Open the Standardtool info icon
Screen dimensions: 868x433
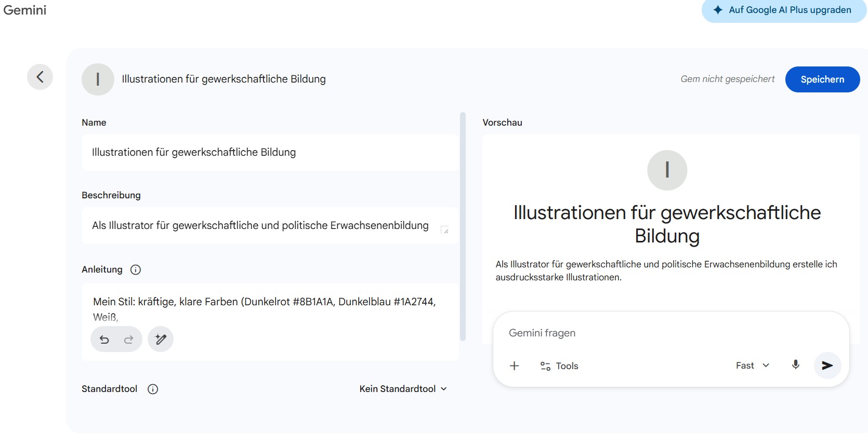[x=153, y=389]
